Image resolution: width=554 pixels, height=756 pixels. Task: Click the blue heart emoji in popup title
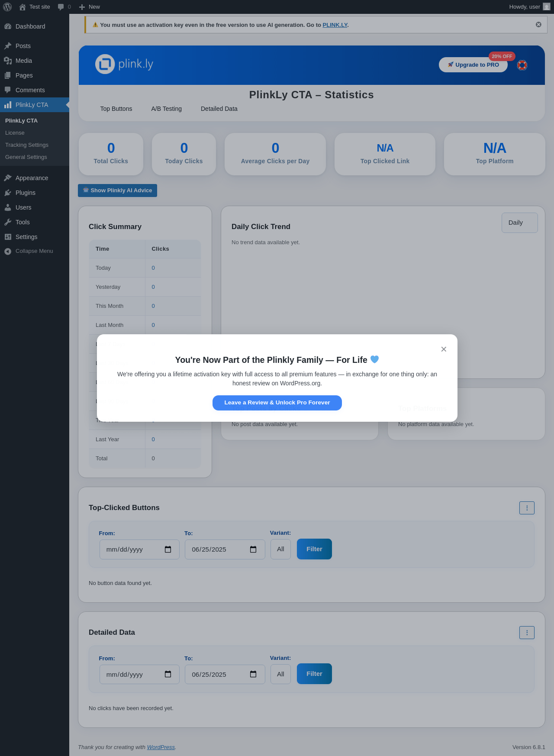(375, 359)
